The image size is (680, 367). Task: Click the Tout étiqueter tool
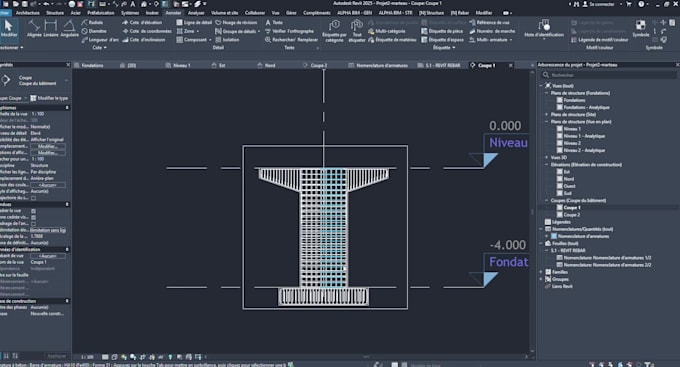(357, 30)
